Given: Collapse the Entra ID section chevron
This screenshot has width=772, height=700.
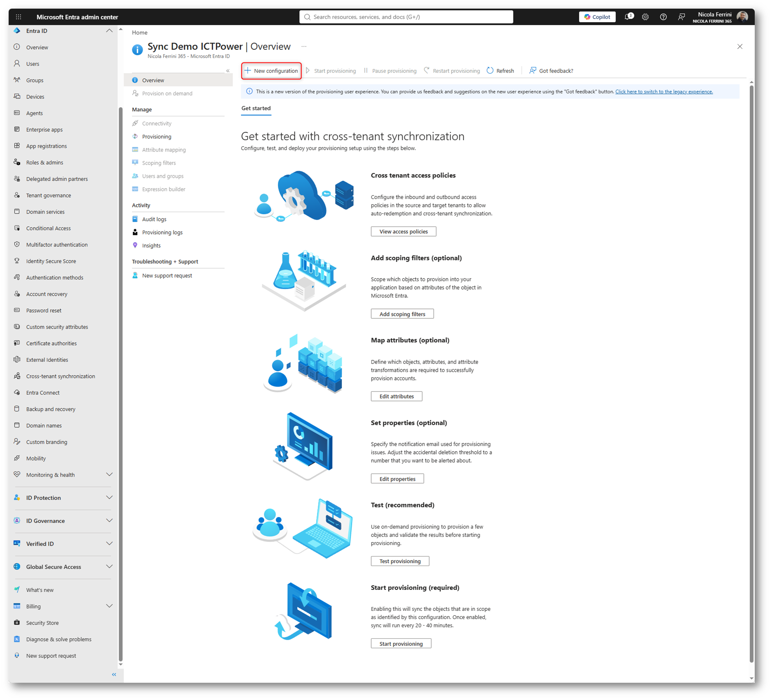Looking at the screenshot, I should pos(109,31).
